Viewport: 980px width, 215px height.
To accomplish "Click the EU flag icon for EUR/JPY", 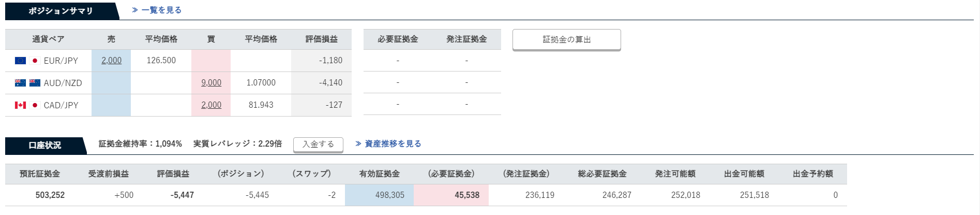I will (20, 61).
